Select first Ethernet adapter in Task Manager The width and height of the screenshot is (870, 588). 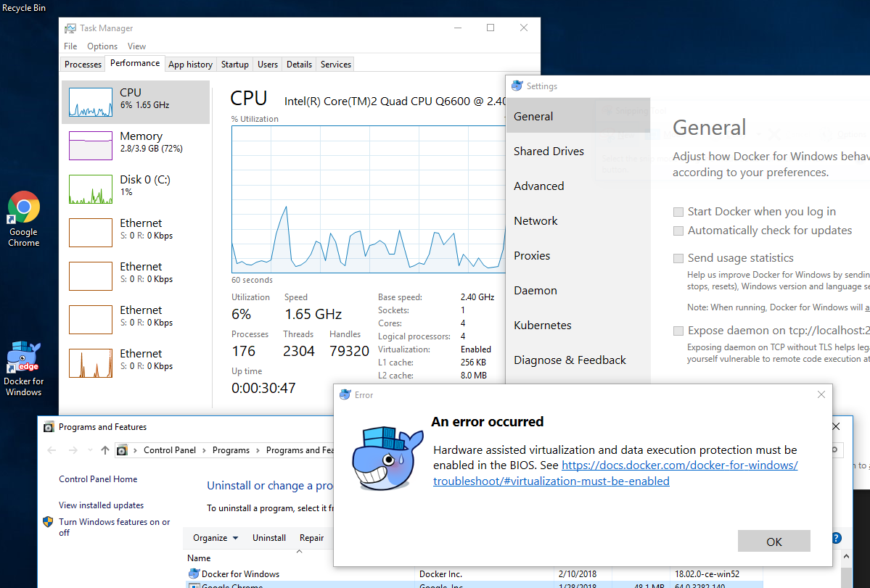(136, 232)
